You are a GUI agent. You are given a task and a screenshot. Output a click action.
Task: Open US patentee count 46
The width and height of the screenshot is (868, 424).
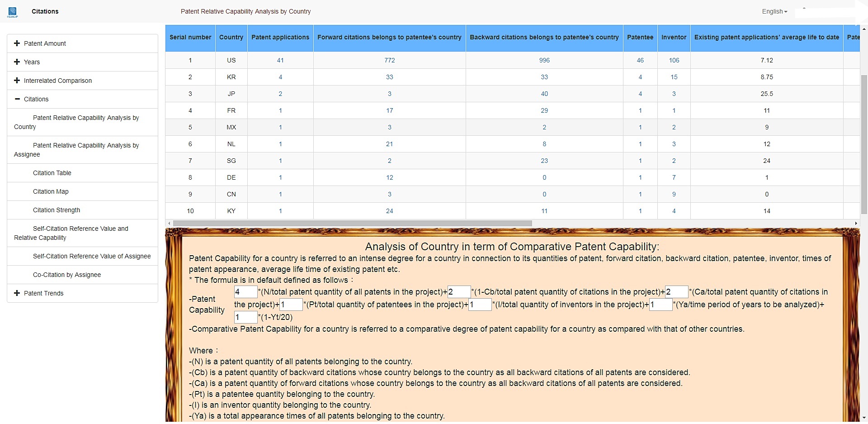click(x=640, y=60)
